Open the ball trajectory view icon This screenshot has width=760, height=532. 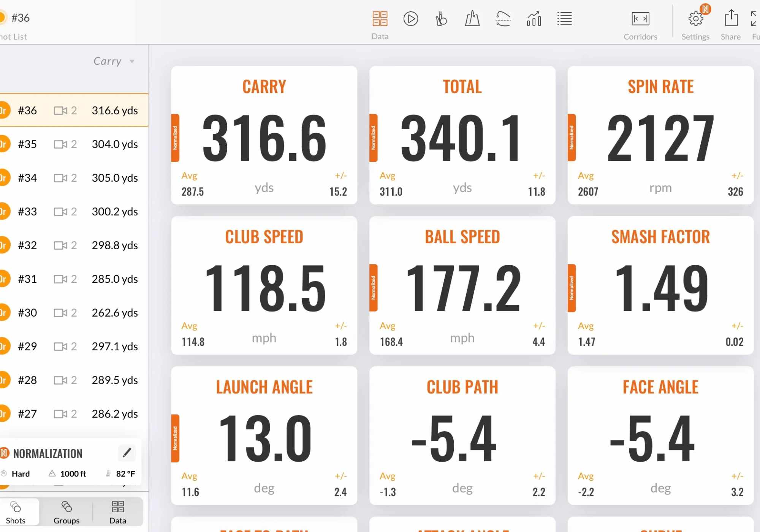(503, 19)
